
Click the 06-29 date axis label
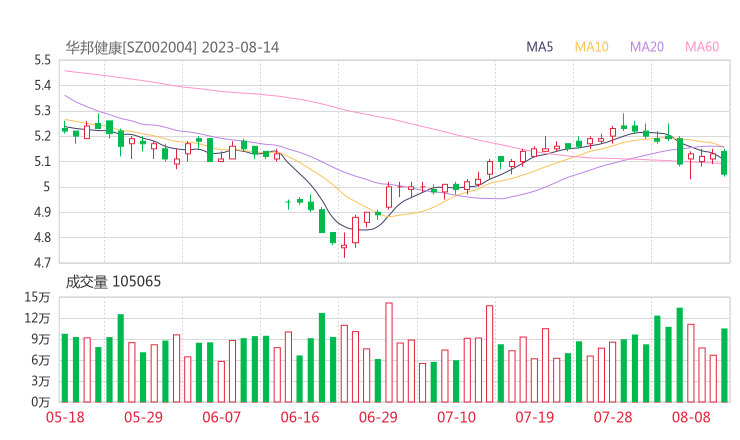[378, 417]
